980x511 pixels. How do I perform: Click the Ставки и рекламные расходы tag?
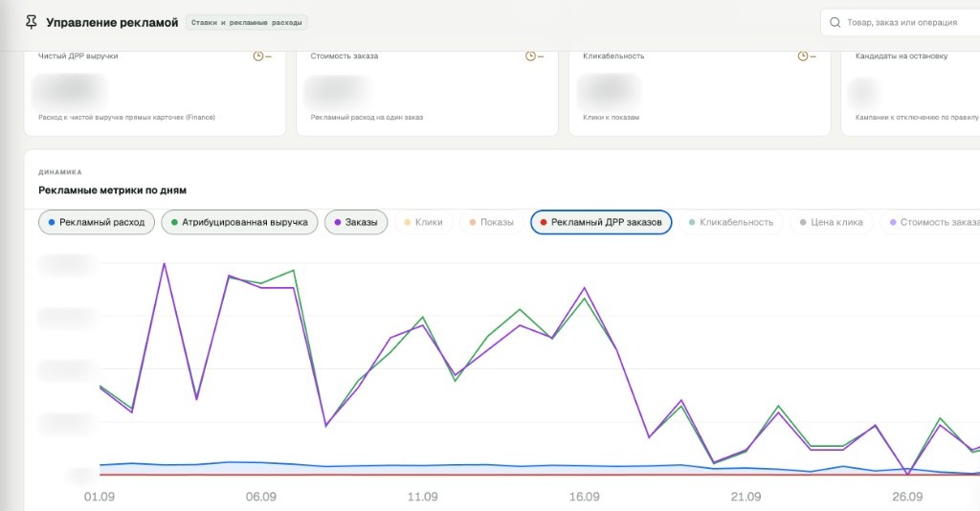coord(246,23)
